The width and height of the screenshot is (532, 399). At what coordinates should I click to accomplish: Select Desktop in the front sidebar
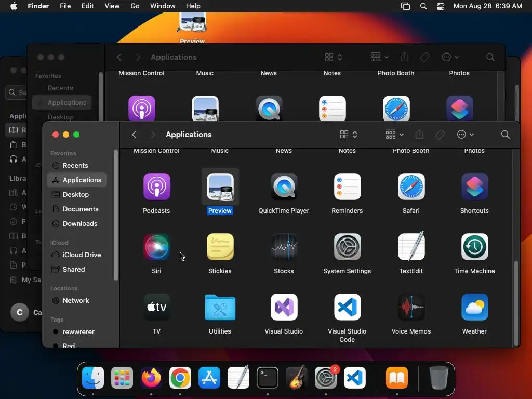[x=77, y=195]
